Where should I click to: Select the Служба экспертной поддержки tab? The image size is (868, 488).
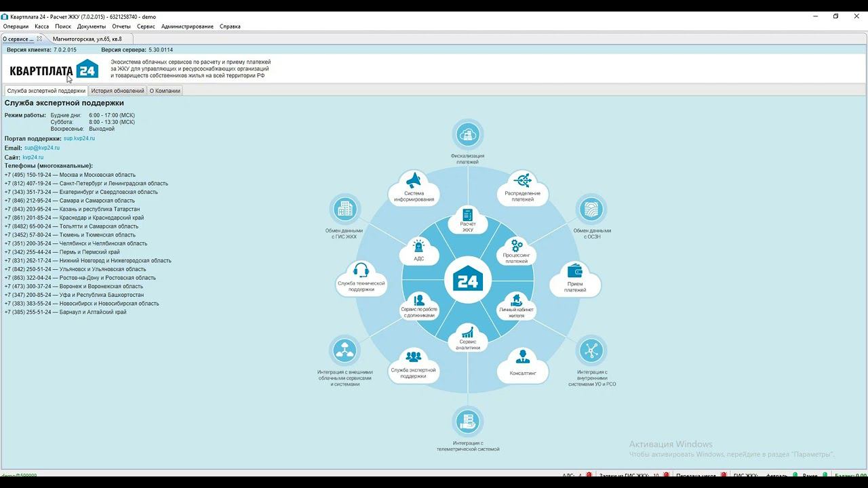[x=46, y=90]
